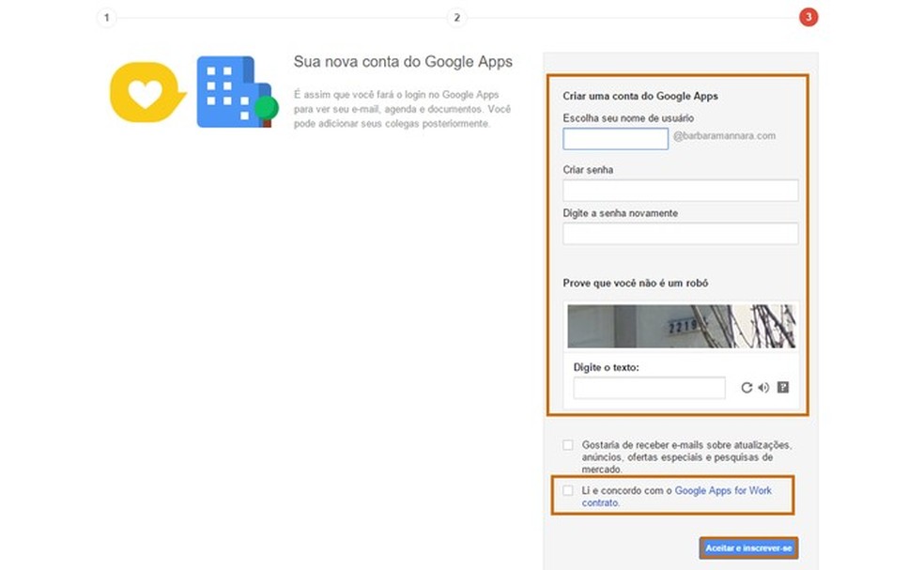
Task: Check the Li e concordo agreement checkbox
Action: point(567,490)
